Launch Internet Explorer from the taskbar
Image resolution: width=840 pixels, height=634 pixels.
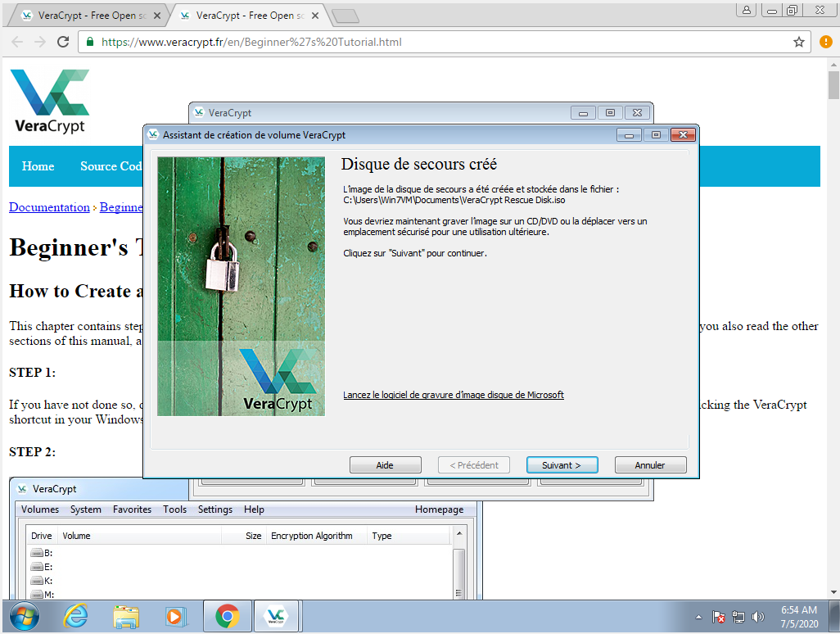point(75,617)
